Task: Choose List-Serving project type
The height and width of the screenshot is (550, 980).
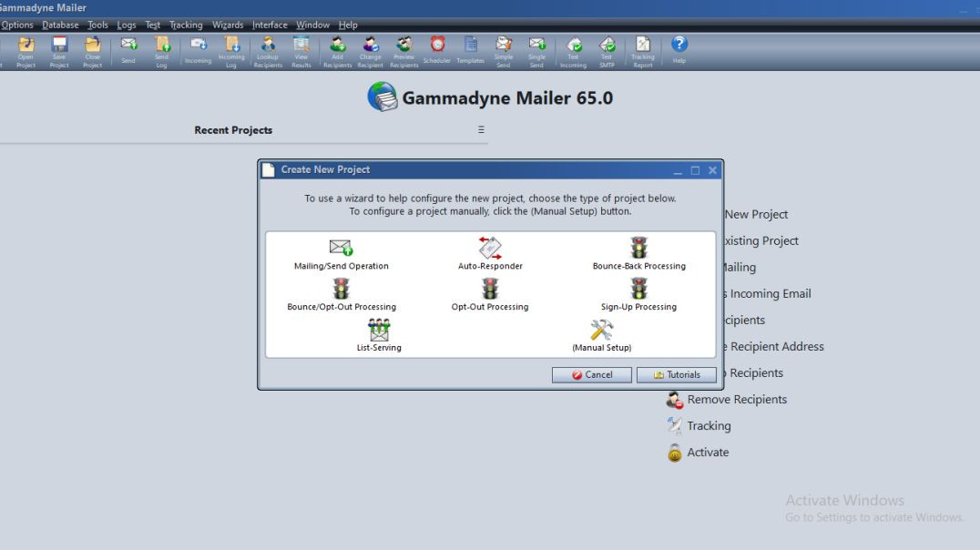Action: point(379,336)
